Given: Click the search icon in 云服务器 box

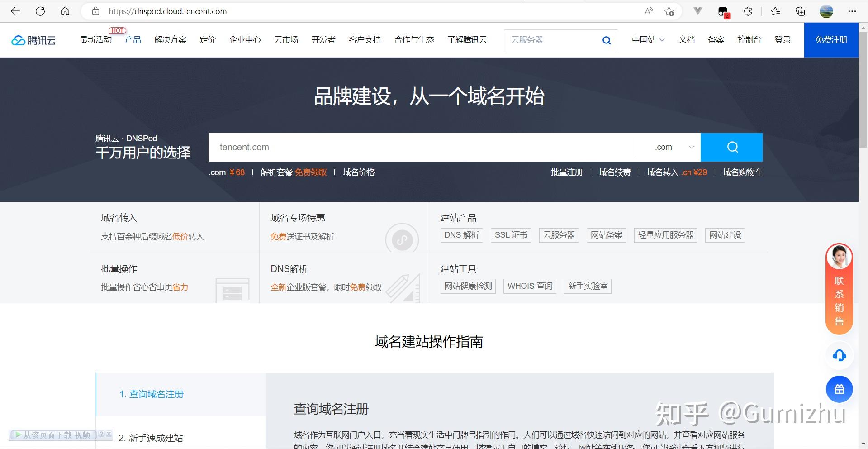Looking at the screenshot, I should point(606,40).
